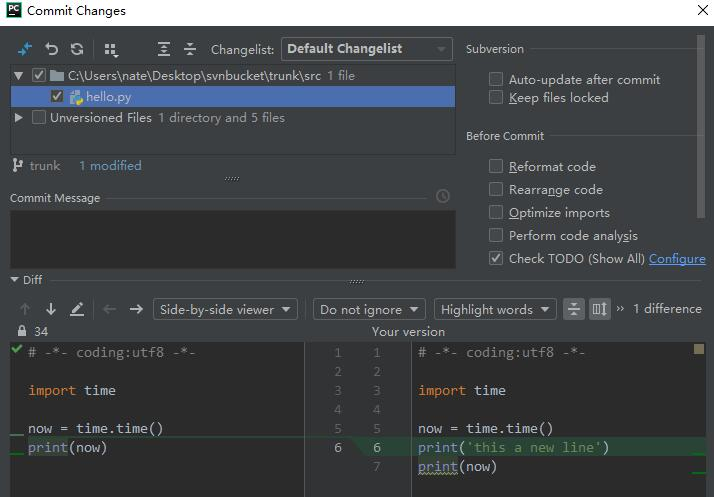
Task: Disable Check TODO (Show All) option
Action: coord(496,259)
